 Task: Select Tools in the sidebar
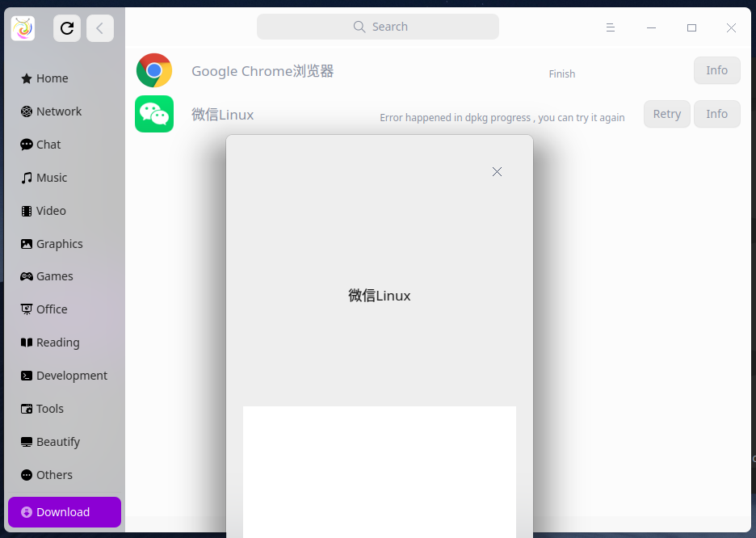point(65,409)
